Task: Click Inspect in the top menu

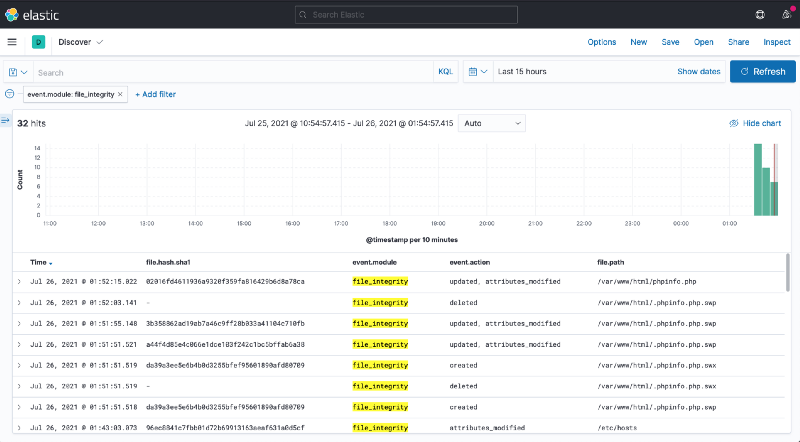Action: tap(777, 42)
